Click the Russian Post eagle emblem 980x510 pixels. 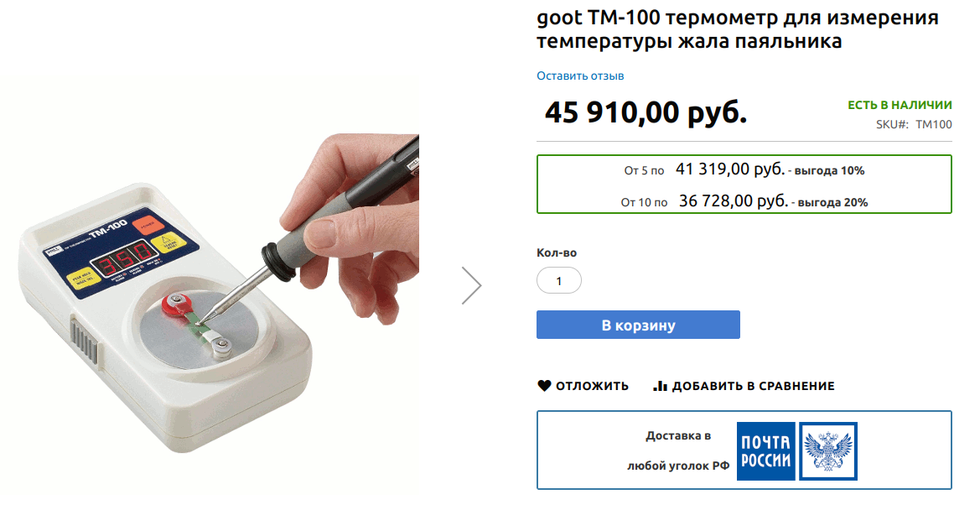point(828,450)
